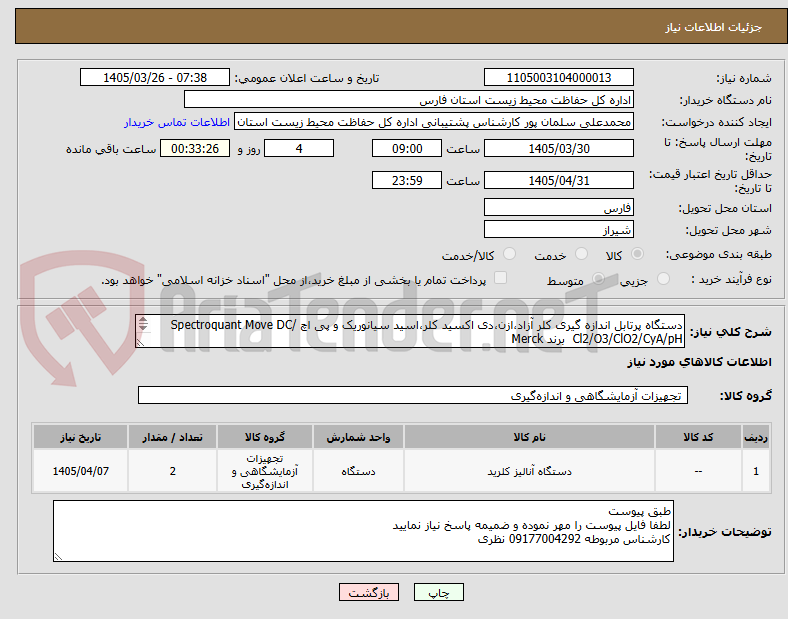This screenshot has height=619, width=788.
Task: Click the item code cell showing --
Action: (x=698, y=471)
